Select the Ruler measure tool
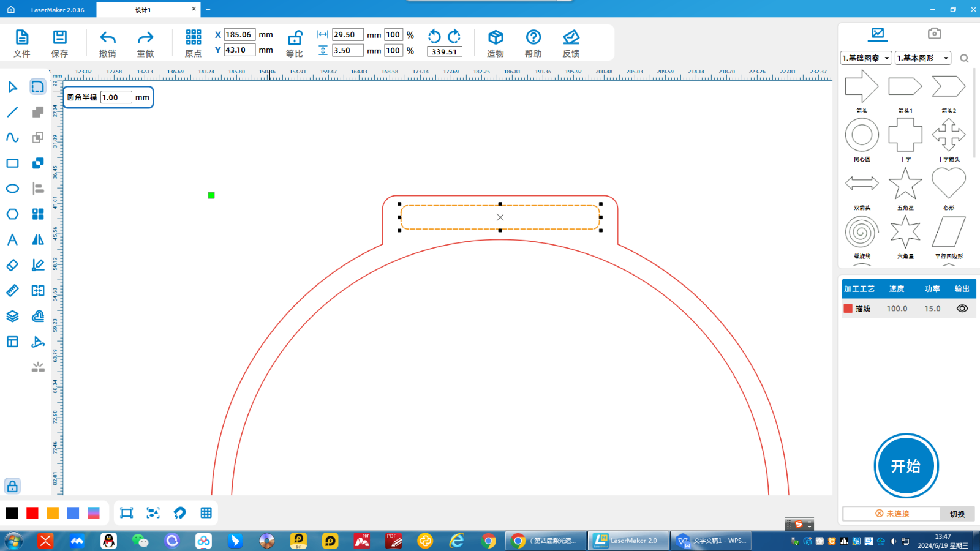 12,291
